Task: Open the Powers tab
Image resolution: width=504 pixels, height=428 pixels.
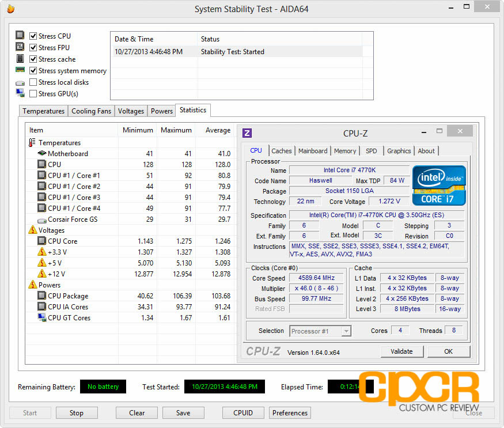Action: pos(162,111)
